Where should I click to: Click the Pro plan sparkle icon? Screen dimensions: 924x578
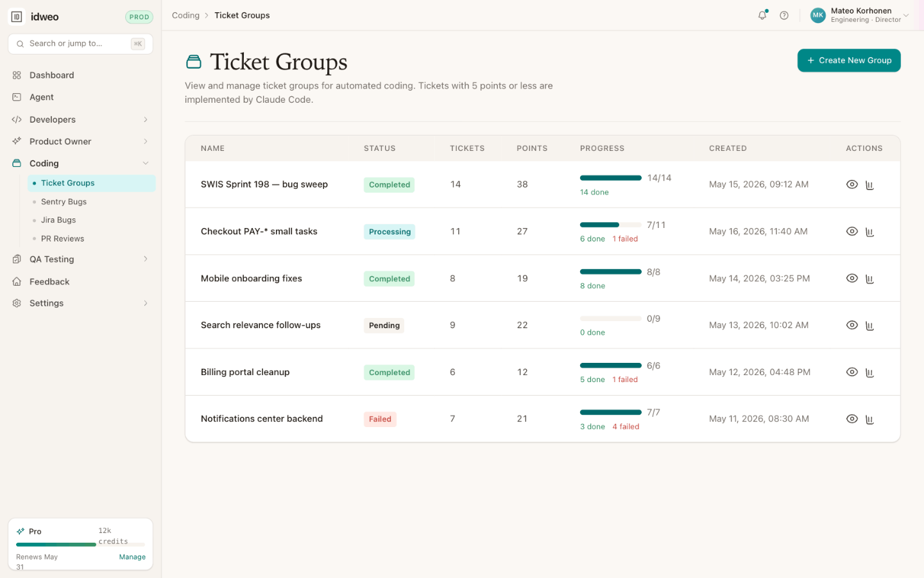click(x=21, y=531)
